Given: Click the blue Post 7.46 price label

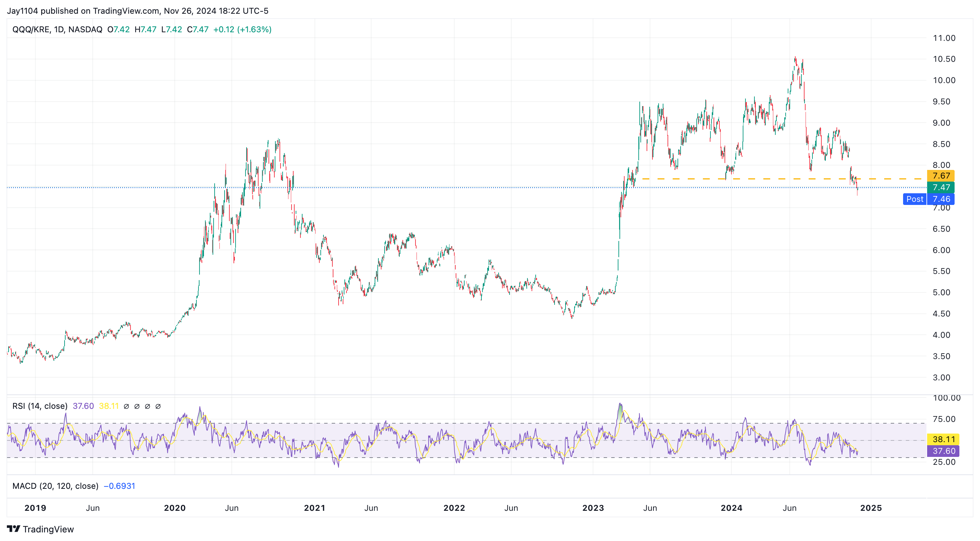Looking at the screenshot, I should (928, 199).
